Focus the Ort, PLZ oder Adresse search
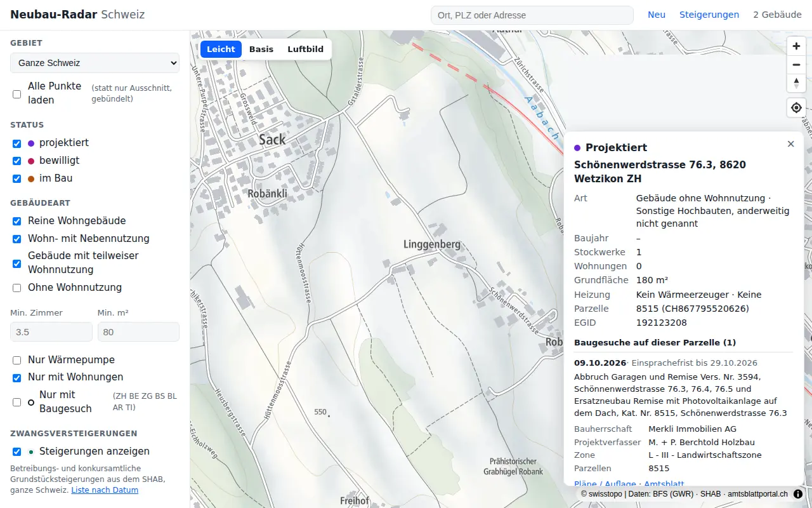 tap(532, 15)
